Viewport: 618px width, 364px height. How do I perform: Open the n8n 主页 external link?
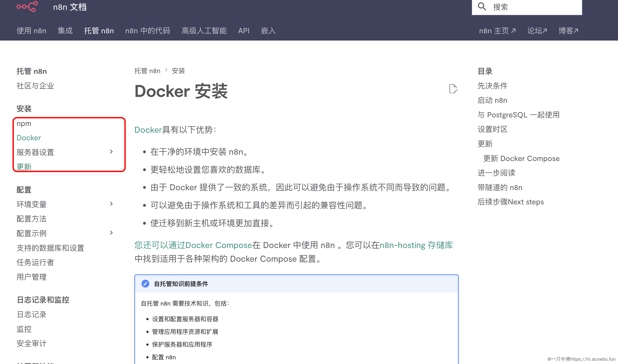(497, 31)
